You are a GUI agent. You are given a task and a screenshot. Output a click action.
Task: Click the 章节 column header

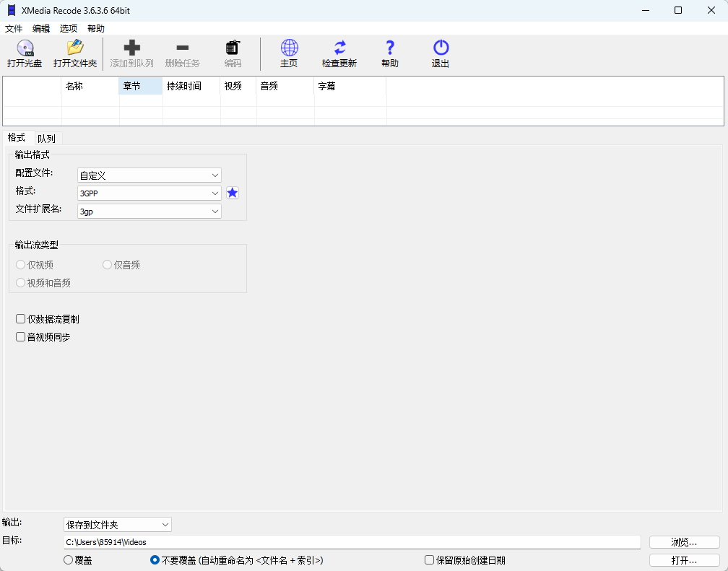point(141,86)
